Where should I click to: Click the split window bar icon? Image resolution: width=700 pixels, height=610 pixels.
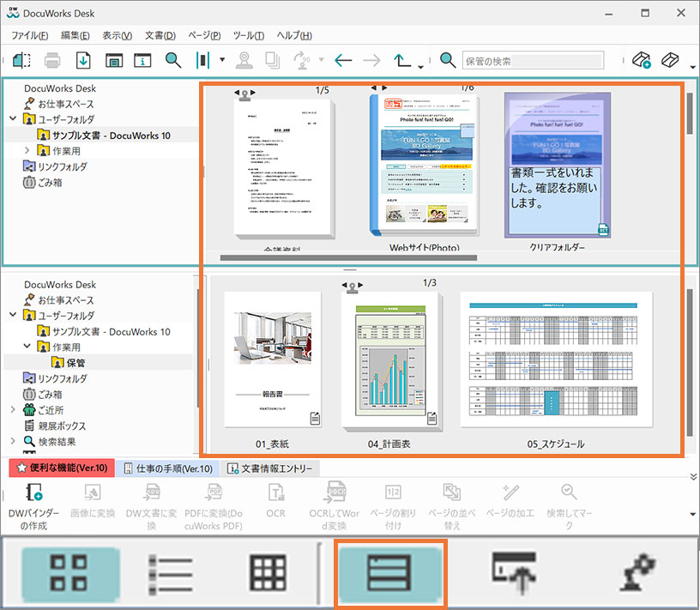click(x=202, y=60)
